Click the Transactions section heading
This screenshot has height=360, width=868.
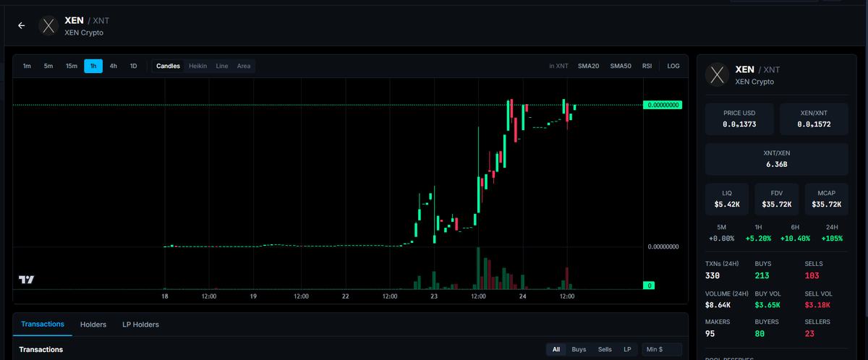click(x=41, y=349)
